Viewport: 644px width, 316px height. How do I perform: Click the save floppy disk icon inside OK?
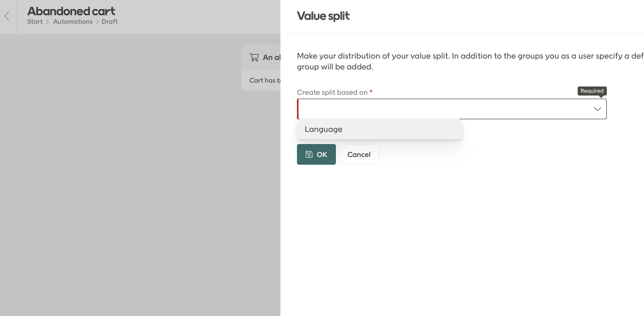(309, 154)
